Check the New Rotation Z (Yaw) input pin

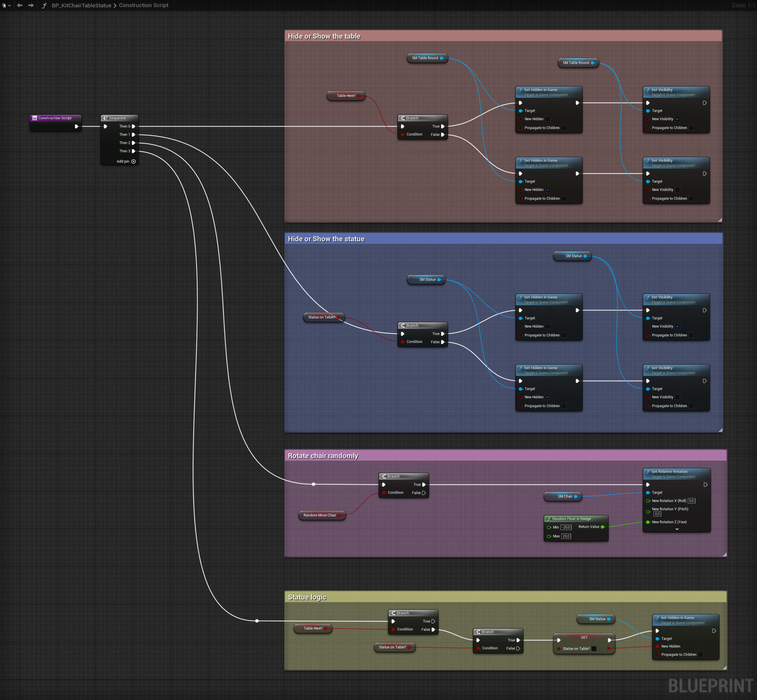click(x=648, y=522)
